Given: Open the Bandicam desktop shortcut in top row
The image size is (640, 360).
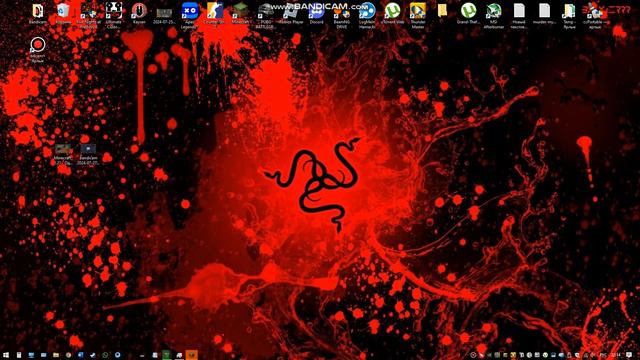Looking at the screenshot, I should coord(38,13).
